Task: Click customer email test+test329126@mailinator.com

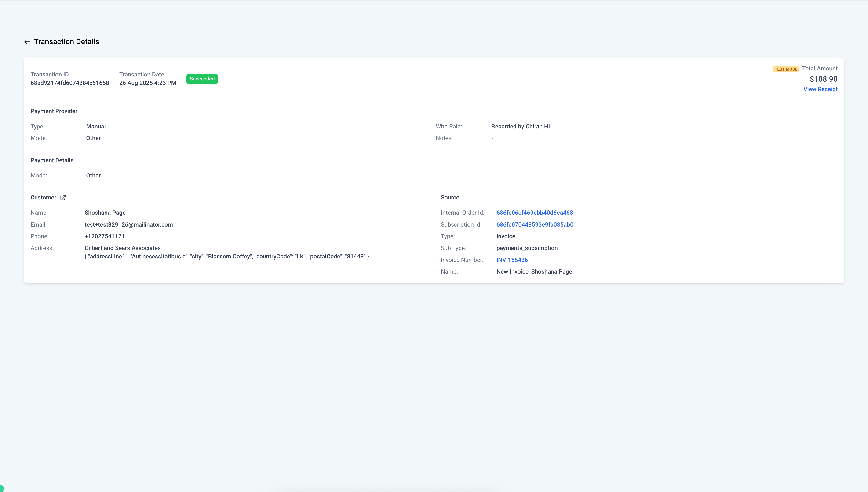Action: coord(128,224)
